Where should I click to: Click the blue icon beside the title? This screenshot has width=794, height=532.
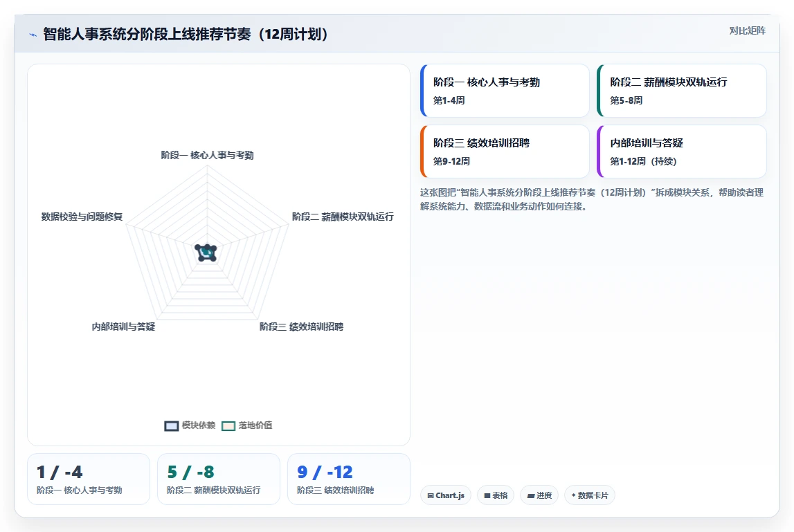pos(33,35)
